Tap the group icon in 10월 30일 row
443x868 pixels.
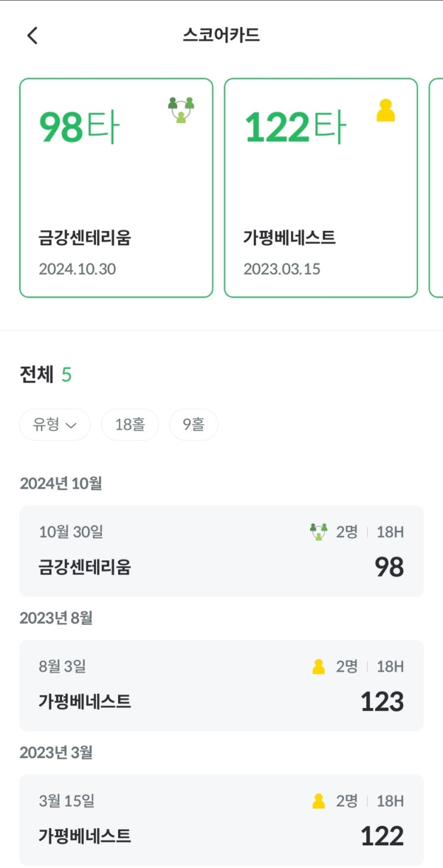pyautogui.click(x=319, y=532)
